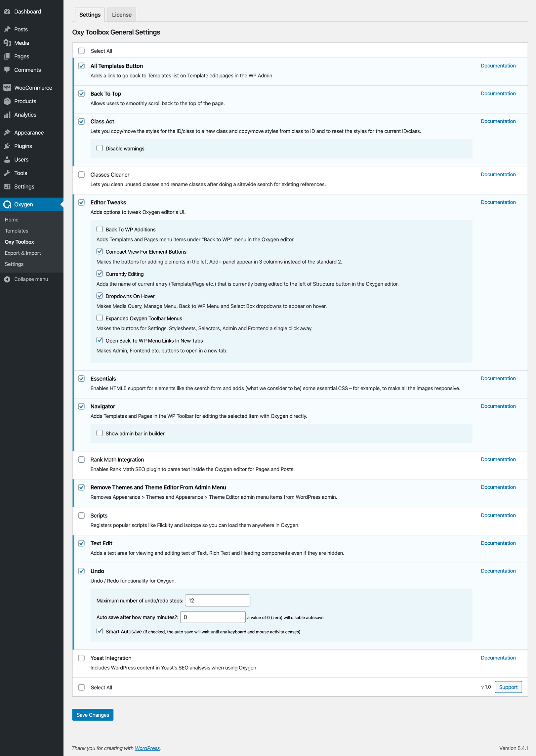Click the Plugins plug icon
Screen dimensions: 536x756
[7, 146]
